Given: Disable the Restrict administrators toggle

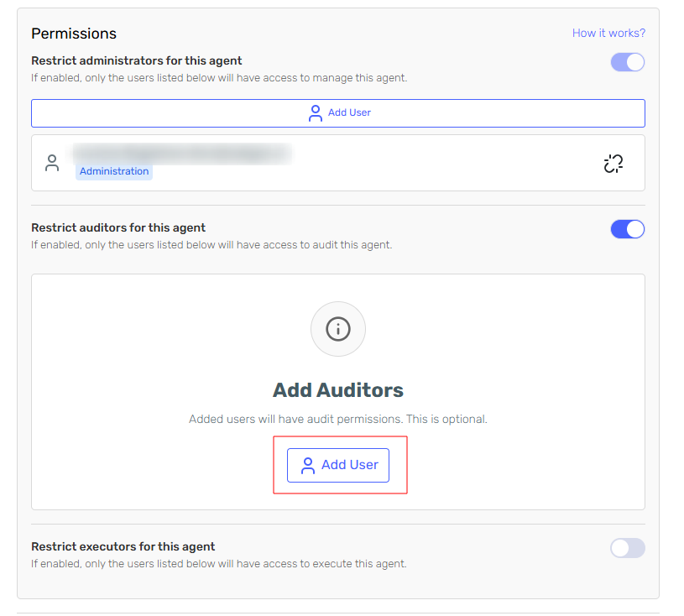Looking at the screenshot, I should coord(627,62).
